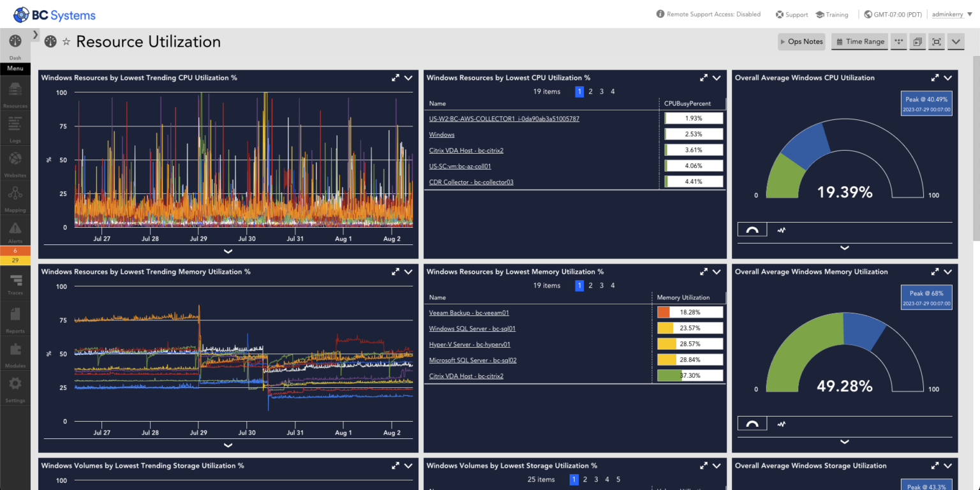
Task: View Alerts via the warning triangle icon
Action: coord(15,230)
